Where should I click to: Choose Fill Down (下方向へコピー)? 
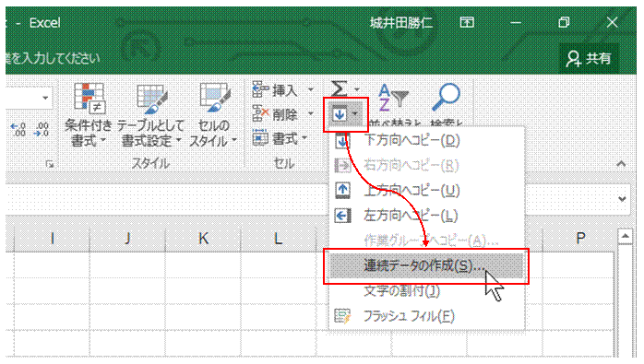coord(427,141)
